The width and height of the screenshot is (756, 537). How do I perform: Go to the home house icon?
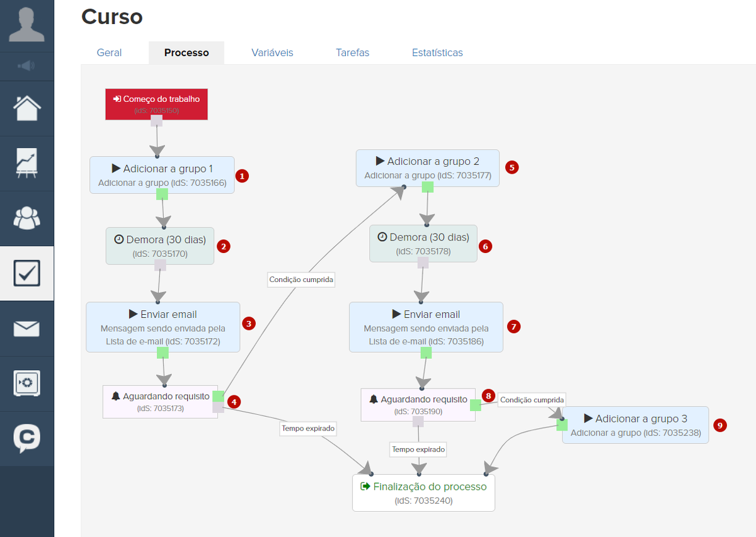coord(26,108)
